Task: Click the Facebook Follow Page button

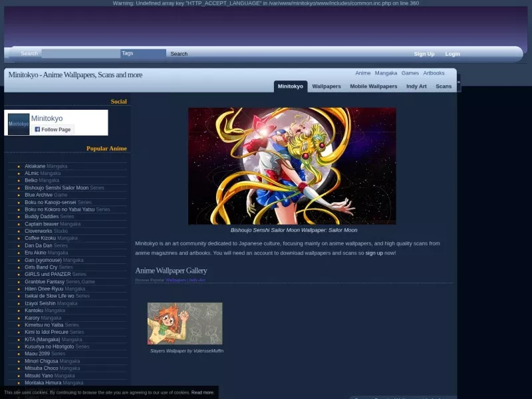Action: (x=53, y=129)
